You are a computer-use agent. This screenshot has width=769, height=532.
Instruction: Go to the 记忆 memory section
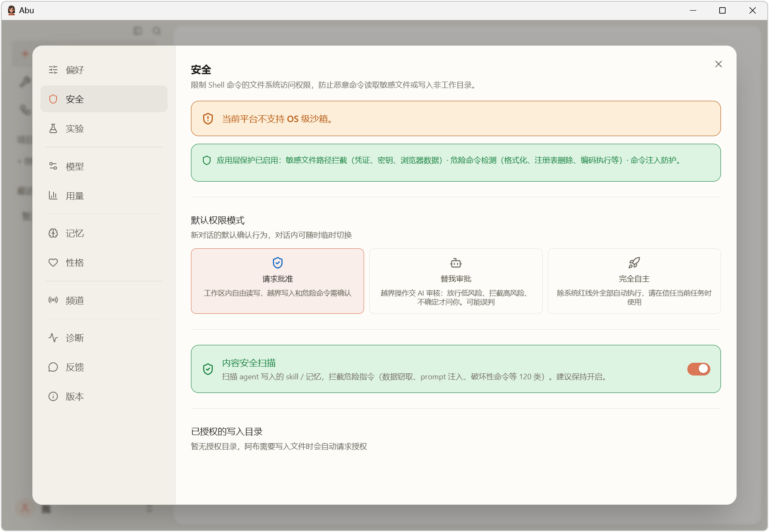pos(104,233)
